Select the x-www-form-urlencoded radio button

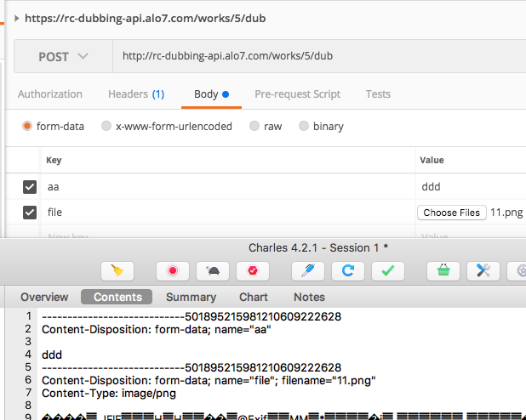[x=106, y=126]
